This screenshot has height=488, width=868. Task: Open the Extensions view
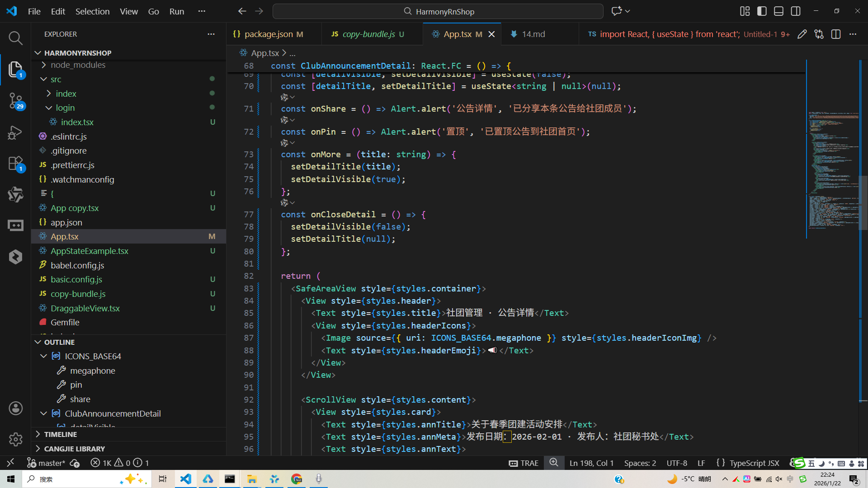pos(15,164)
